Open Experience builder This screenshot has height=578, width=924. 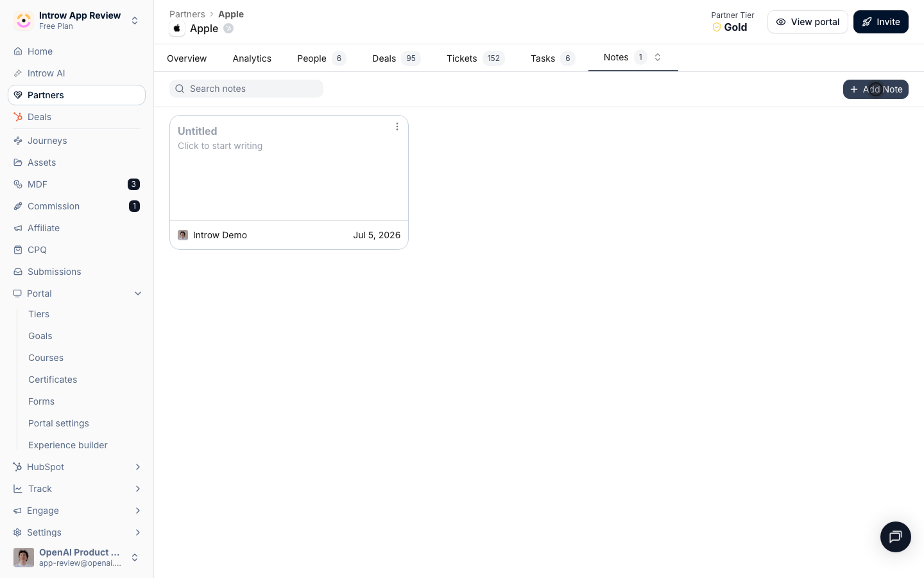(68, 445)
